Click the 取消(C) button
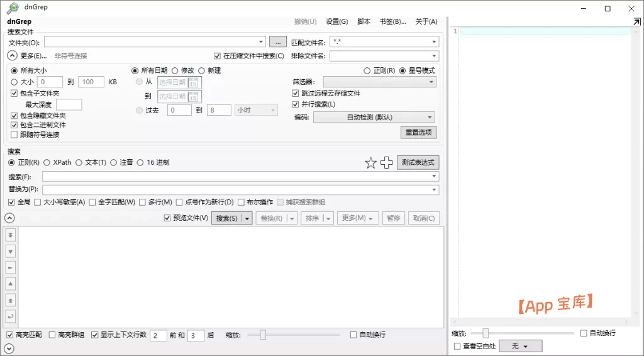 [x=423, y=218]
